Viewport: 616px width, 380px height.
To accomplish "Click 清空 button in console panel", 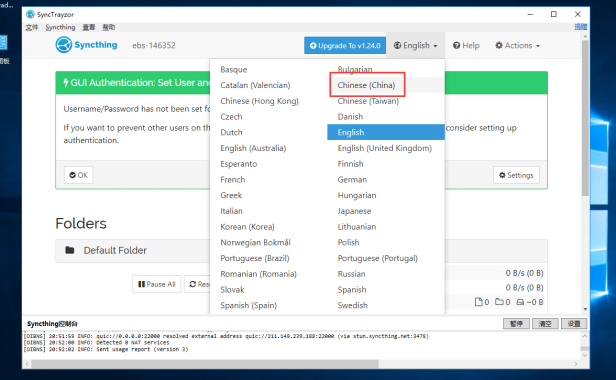I will 545,323.
